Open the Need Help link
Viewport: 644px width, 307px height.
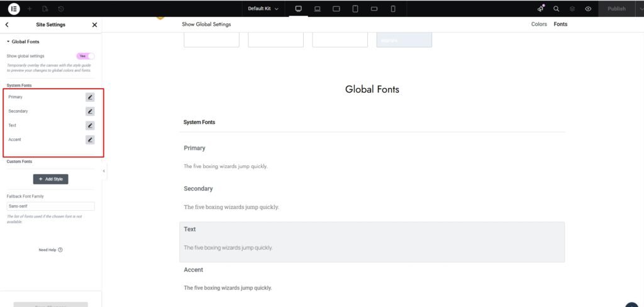[50, 250]
